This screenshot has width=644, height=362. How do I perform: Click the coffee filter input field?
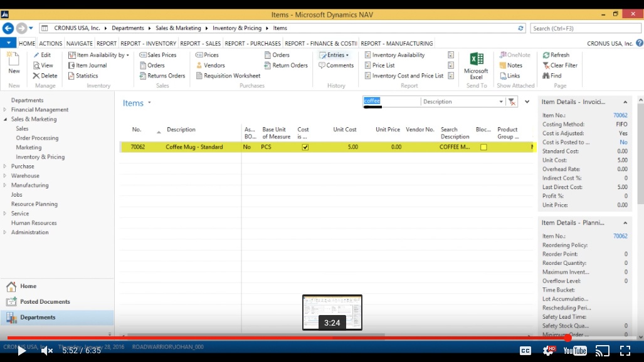(x=391, y=101)
